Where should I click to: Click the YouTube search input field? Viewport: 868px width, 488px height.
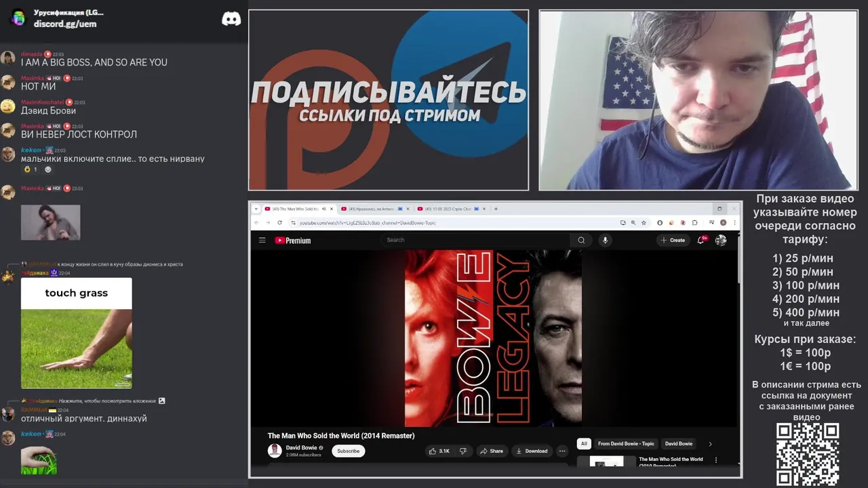475,240
